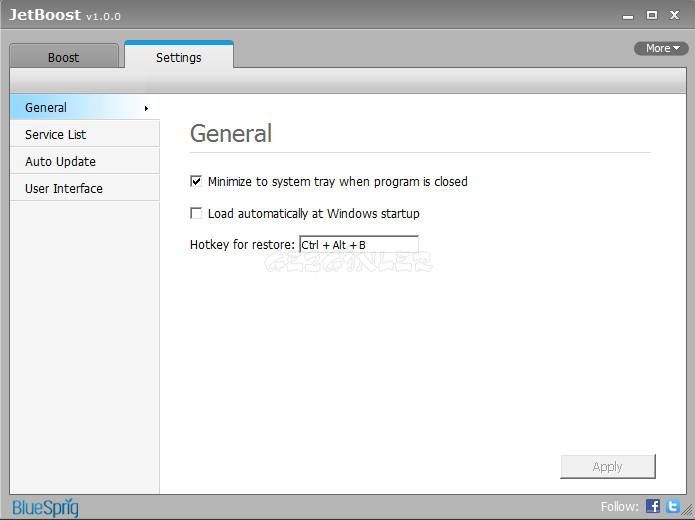Click the arrow beside General sidebar item

pyautogui.click(x=146, y=108)
